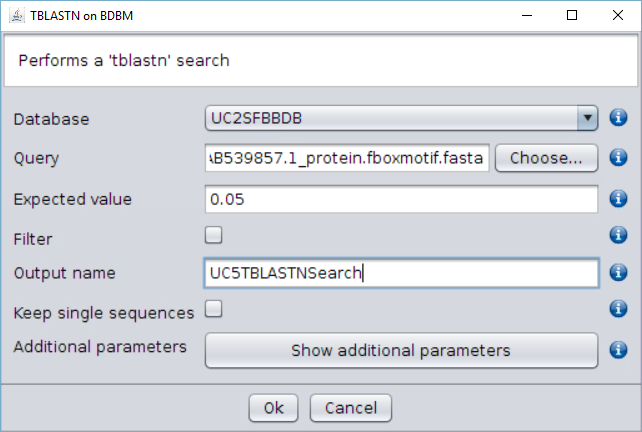Click the info icon next to Query
This screenshot has width=642, height=432.
(x=618, y=158)
